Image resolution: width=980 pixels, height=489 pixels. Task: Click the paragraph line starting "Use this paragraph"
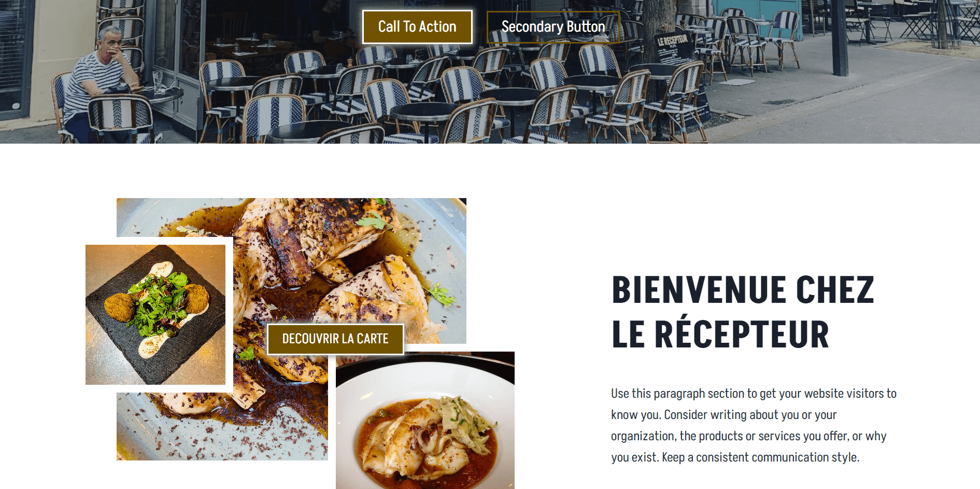pyautogui.click(x=754, y=394)
